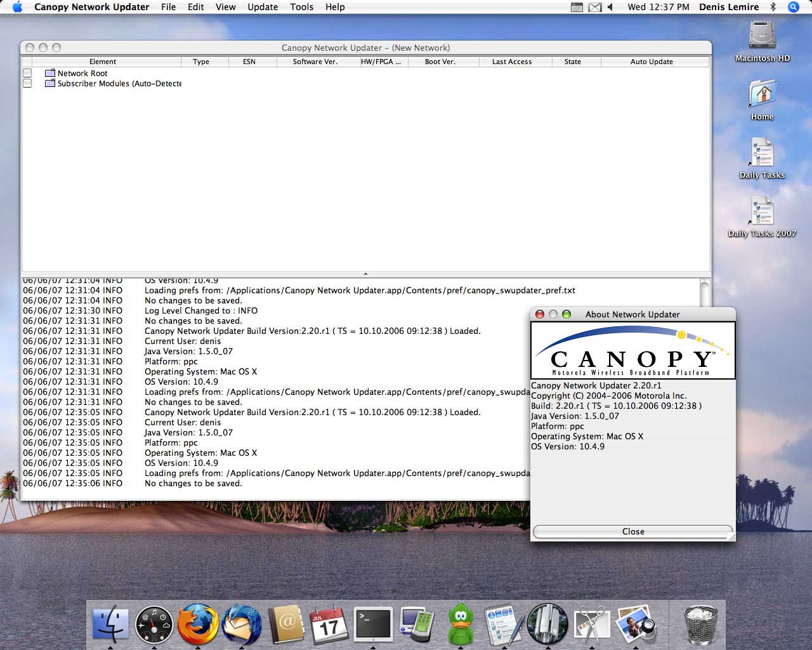Open Address Book in the dock
The height and width of the screenshot is (650, 812).
tap(286, 623)
